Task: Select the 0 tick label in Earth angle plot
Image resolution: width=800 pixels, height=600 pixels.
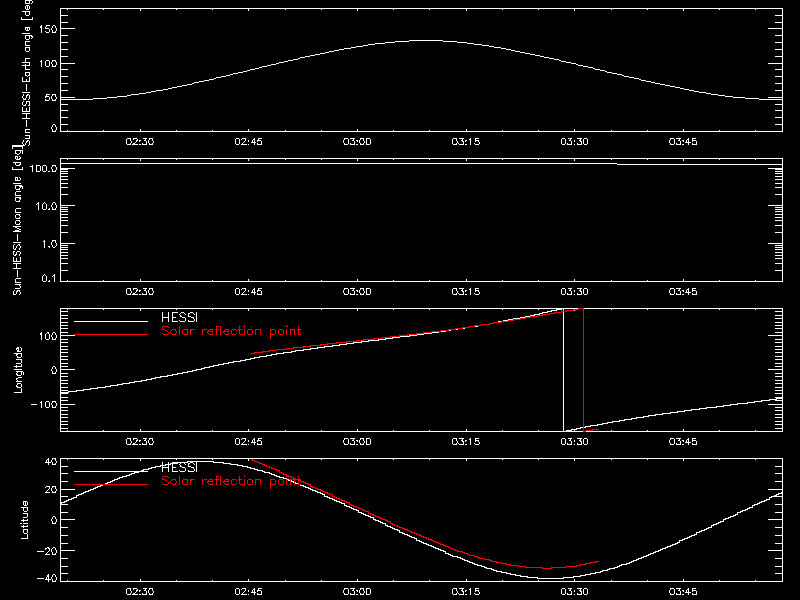Action: 54,128
